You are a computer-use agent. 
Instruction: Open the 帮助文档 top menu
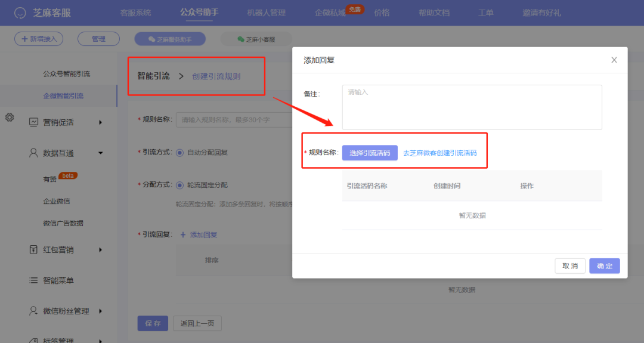(434, 13)
